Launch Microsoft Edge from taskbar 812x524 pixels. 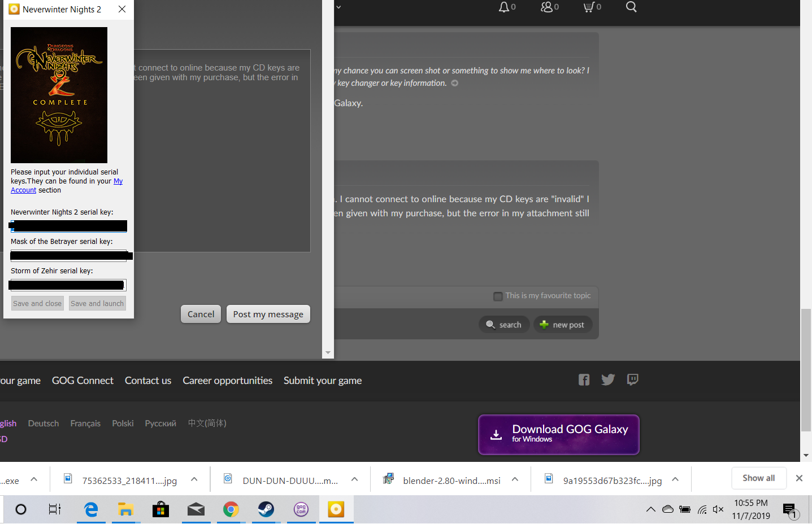[91, 510]
